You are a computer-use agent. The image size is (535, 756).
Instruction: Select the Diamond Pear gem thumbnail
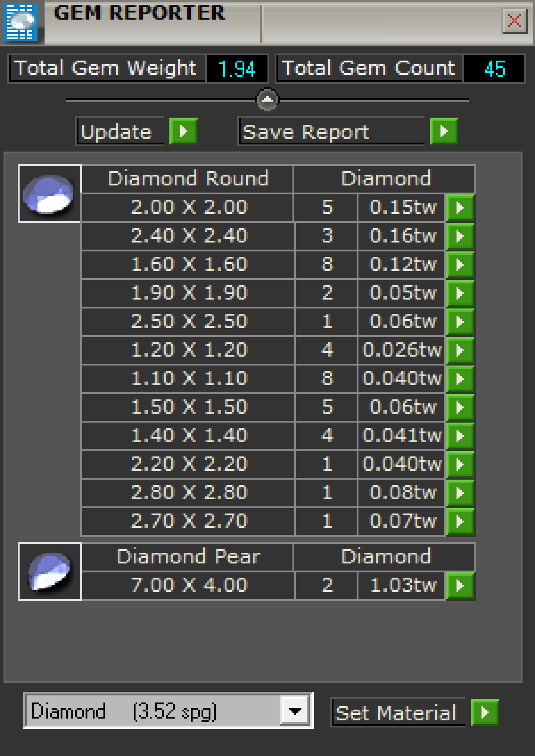pos(49,571)
